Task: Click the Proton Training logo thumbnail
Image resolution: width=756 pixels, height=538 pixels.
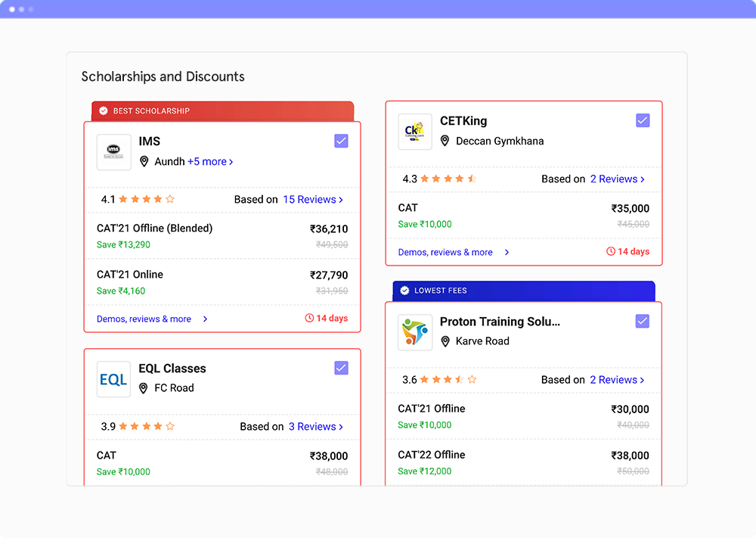Action: click(415, 332)
